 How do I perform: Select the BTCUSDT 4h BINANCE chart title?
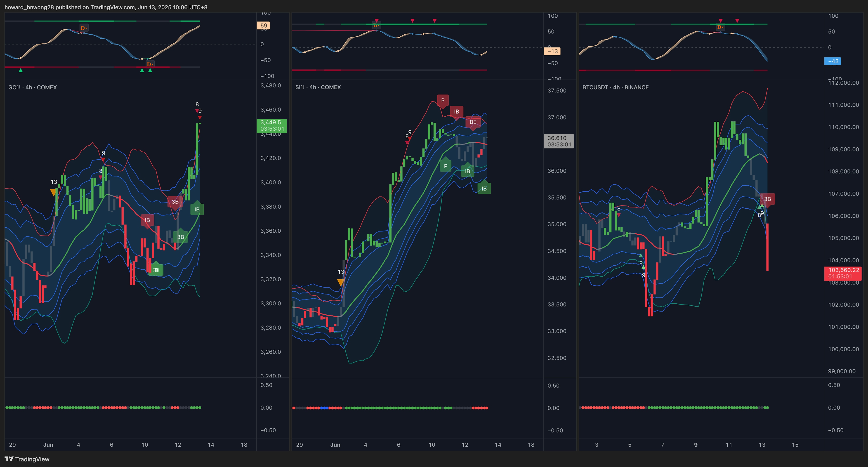pos(615,87)
